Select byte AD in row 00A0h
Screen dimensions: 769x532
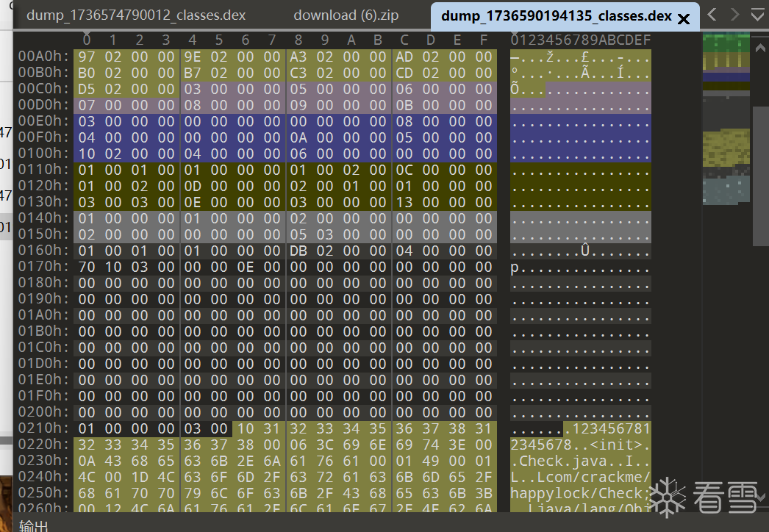pos(404,57)
